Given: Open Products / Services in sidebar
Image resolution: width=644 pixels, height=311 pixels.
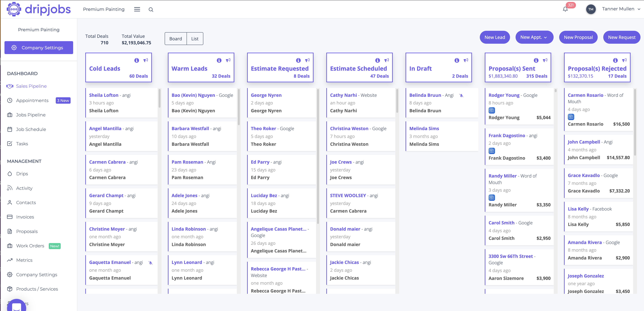Looking at the screenshot, I should point(37,289).
